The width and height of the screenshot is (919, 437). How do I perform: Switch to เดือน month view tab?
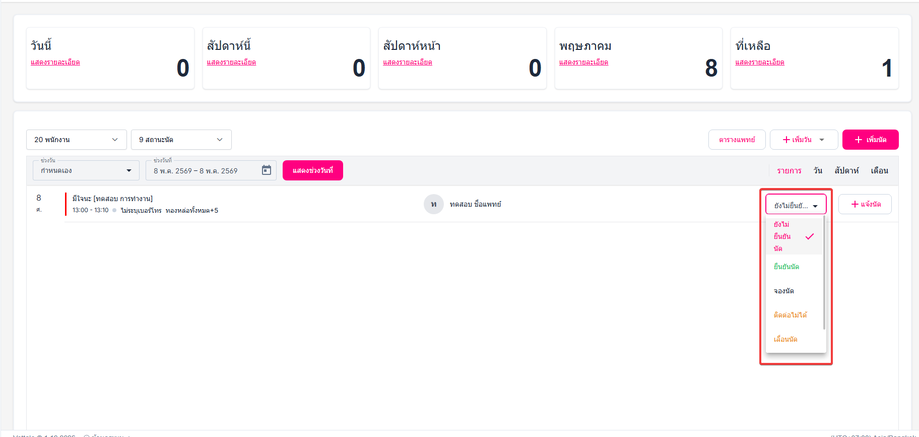coord(880,171)
